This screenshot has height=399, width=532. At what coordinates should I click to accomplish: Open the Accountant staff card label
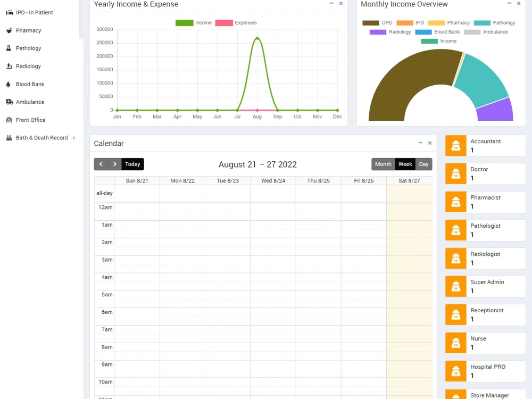coord(486,141)
